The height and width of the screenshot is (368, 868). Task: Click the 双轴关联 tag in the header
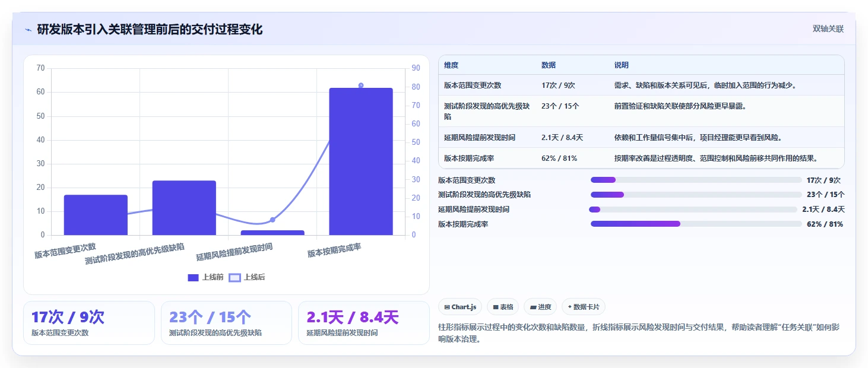[x=828, y=28]
